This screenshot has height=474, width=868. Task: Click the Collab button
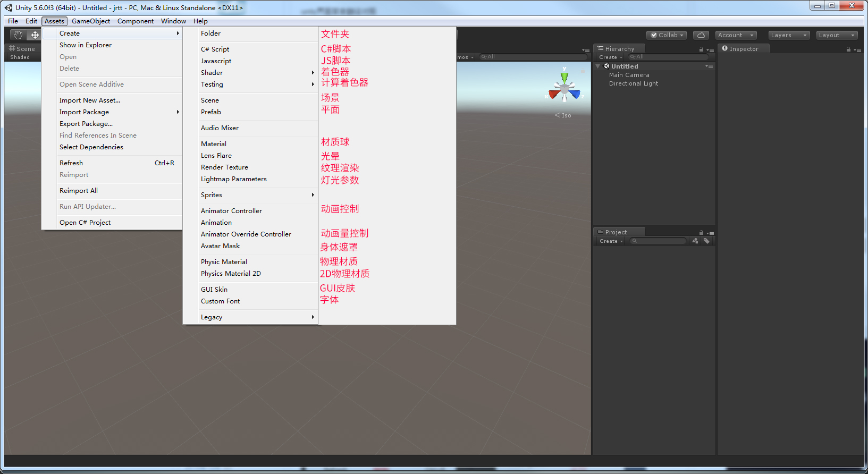point(667,35)
